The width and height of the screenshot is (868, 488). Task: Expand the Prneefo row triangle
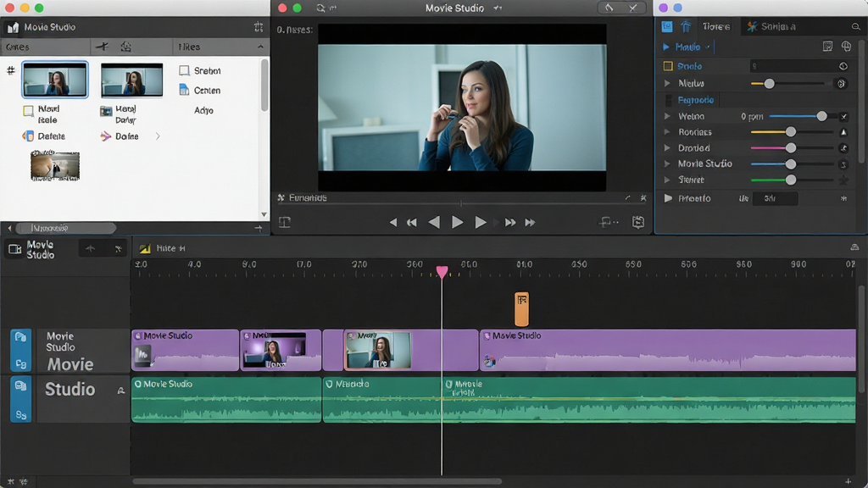pyautogui.click(x=668, y=198)
